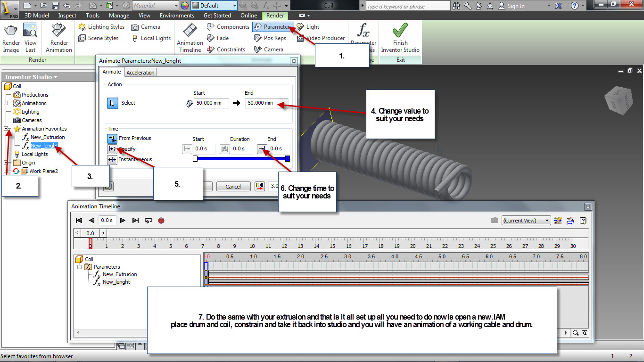The image size is (644, 362).
Task: Open Video Producer
Action: (321, 38)
